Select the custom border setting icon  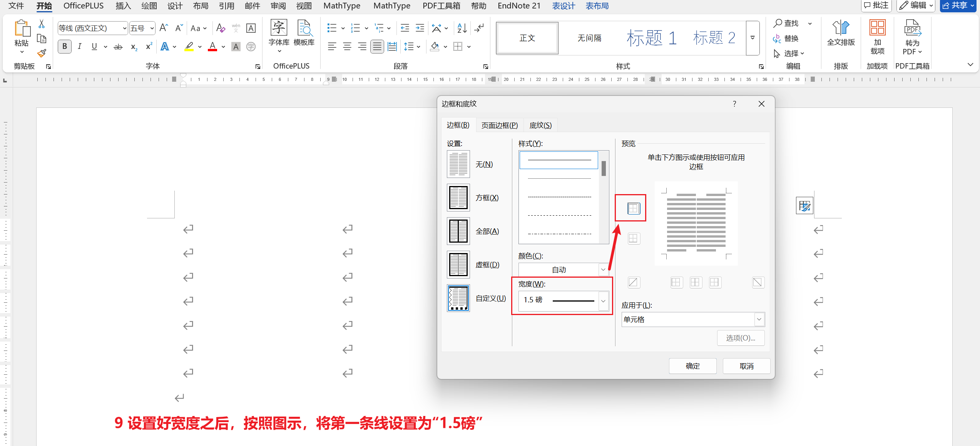point(458,298)
